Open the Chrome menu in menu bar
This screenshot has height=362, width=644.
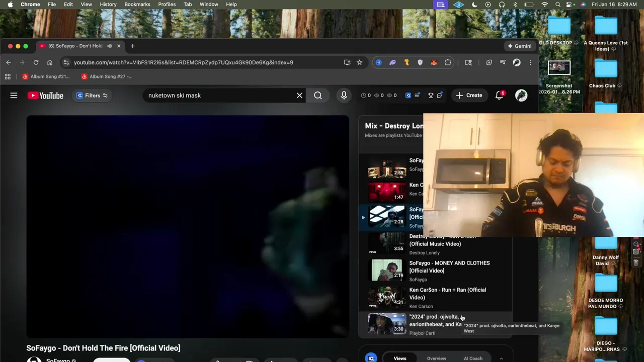coord(30,5)
